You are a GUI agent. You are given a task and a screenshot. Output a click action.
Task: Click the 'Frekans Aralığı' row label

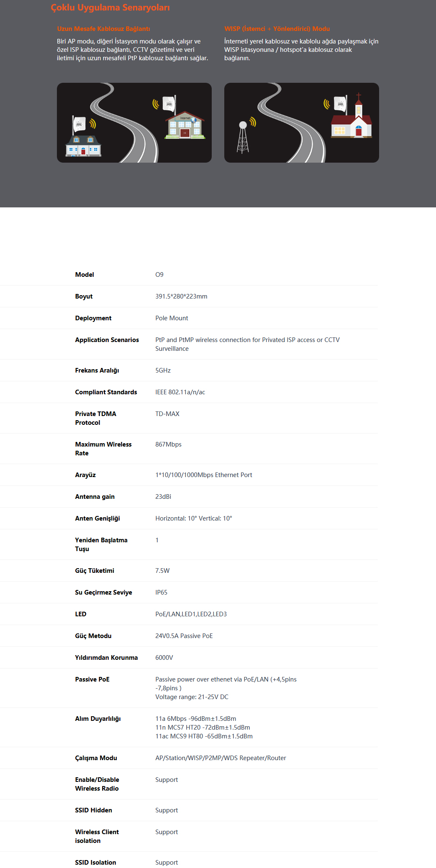coord(97,370)
